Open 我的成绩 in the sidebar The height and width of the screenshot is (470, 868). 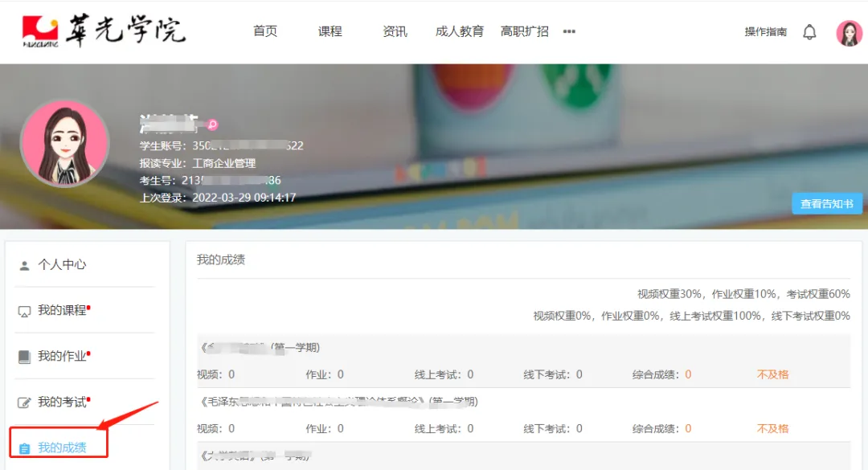pos(62,448)
